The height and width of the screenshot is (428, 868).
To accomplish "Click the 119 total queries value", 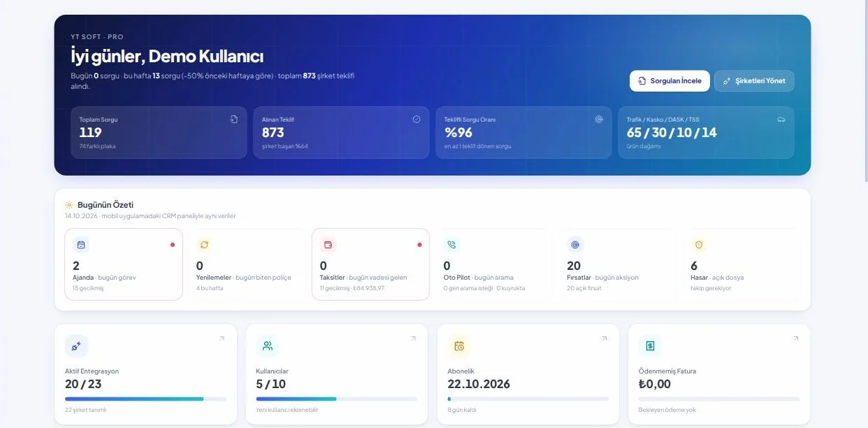I will point(90,132).
